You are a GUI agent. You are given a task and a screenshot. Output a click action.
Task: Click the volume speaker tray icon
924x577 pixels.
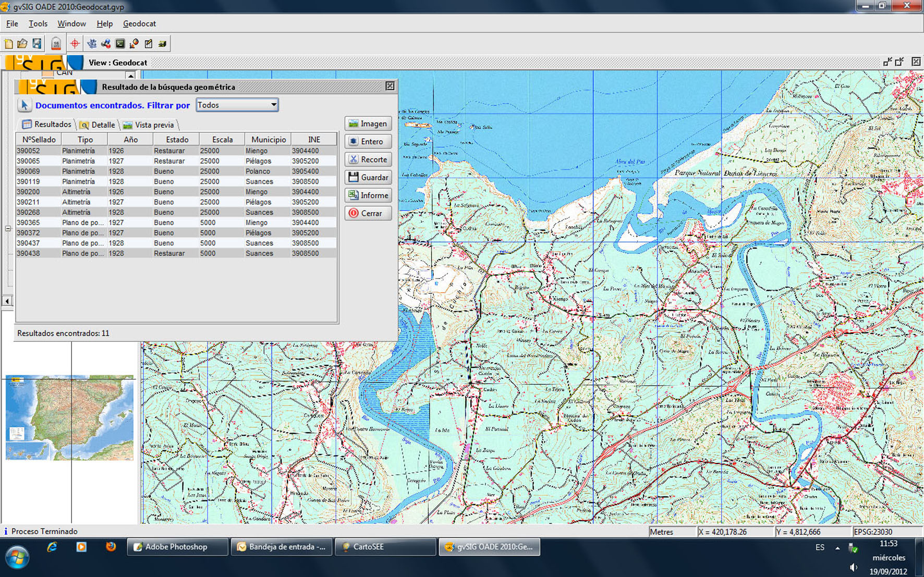[853, 567]
